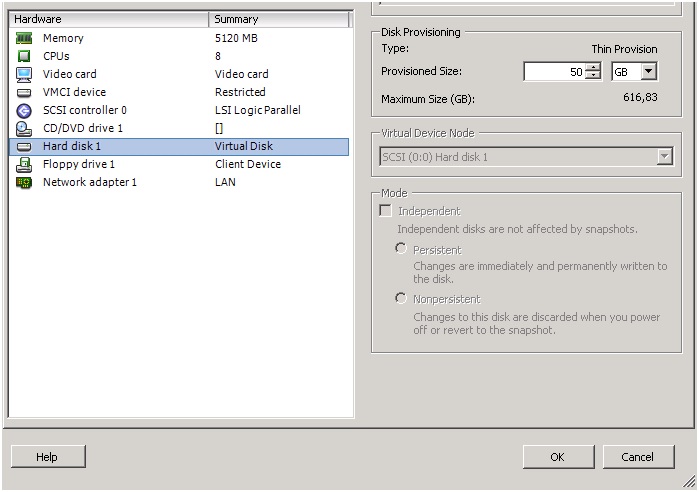The height and width of the screenshot is (492, 699).
Task: Click the Video card monitor icon
Action: 24,74
